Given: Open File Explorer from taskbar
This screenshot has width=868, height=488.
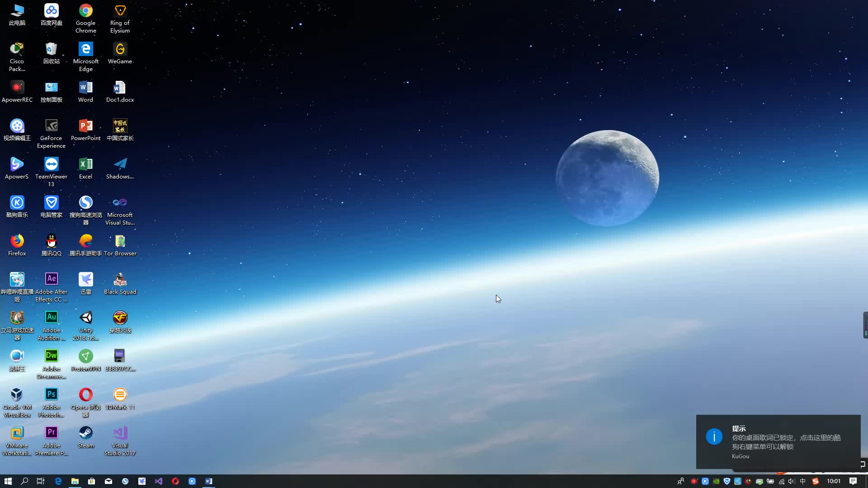Looking at the screenshot, I should (75, 481).
